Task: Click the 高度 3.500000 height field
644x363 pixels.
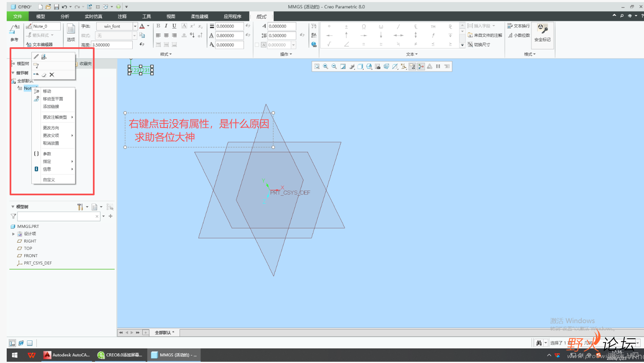Action: click(x=112, y=45)
